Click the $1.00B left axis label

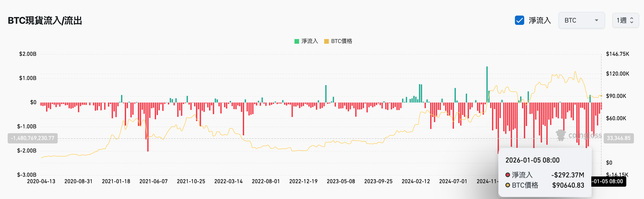click(x=28, y=78)
